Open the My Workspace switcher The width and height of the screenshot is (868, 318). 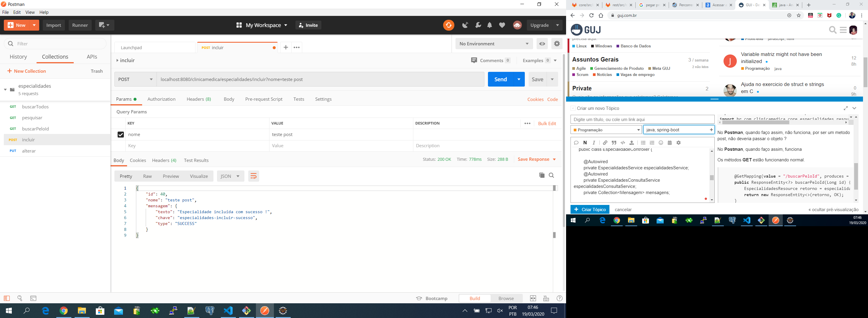coord(262,25)
